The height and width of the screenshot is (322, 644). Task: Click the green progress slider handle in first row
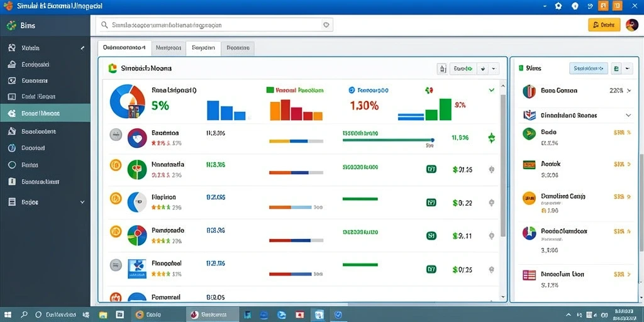point(432,140)
